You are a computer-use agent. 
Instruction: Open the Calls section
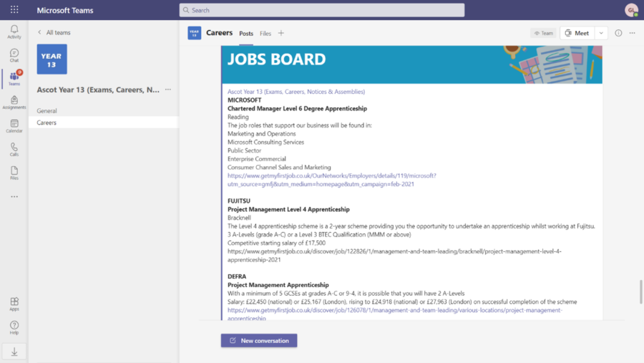pyautogui.click(x=14, y=150)
